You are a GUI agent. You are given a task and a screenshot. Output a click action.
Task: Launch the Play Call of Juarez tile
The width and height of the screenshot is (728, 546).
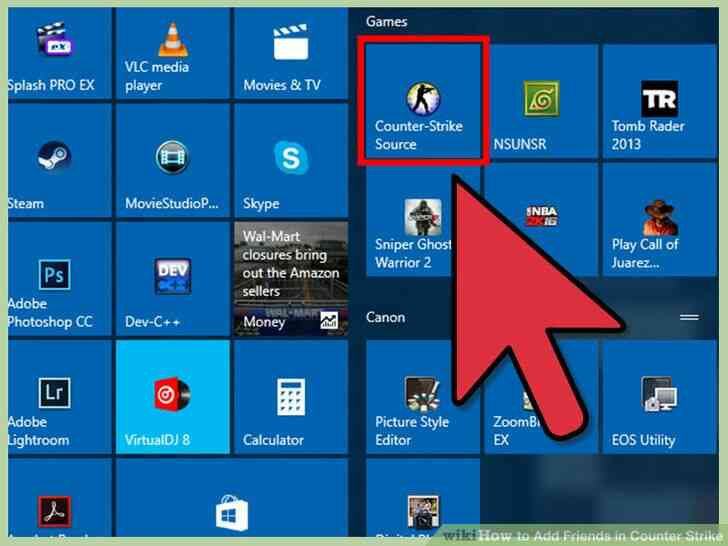660,220
